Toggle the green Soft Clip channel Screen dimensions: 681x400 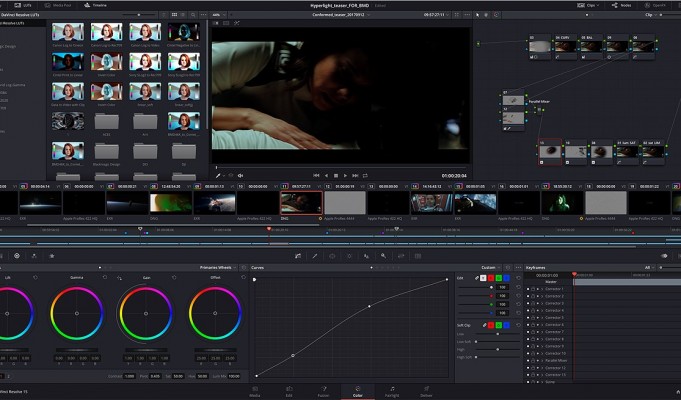[499, 325]
